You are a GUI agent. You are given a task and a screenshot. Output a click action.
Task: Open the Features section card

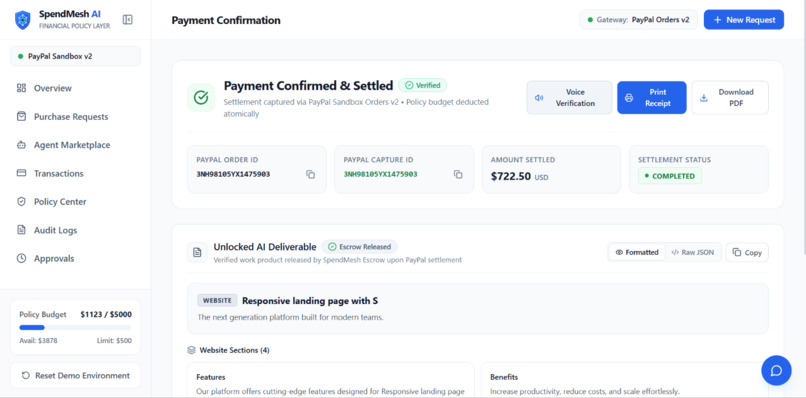coord(331,380)
